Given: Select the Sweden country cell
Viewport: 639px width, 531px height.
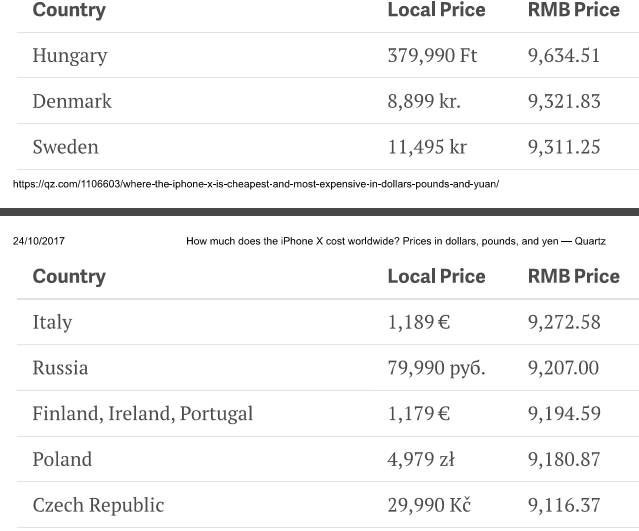Looking at the screenshot, I should (x=66, y=148).
